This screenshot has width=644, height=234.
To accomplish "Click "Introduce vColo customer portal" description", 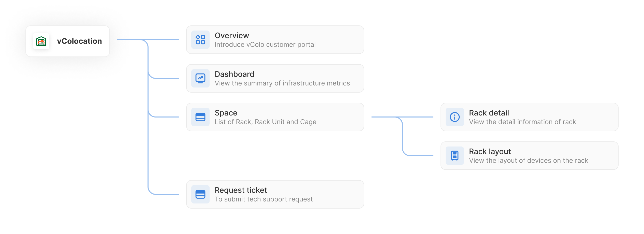I will point(265,45).
